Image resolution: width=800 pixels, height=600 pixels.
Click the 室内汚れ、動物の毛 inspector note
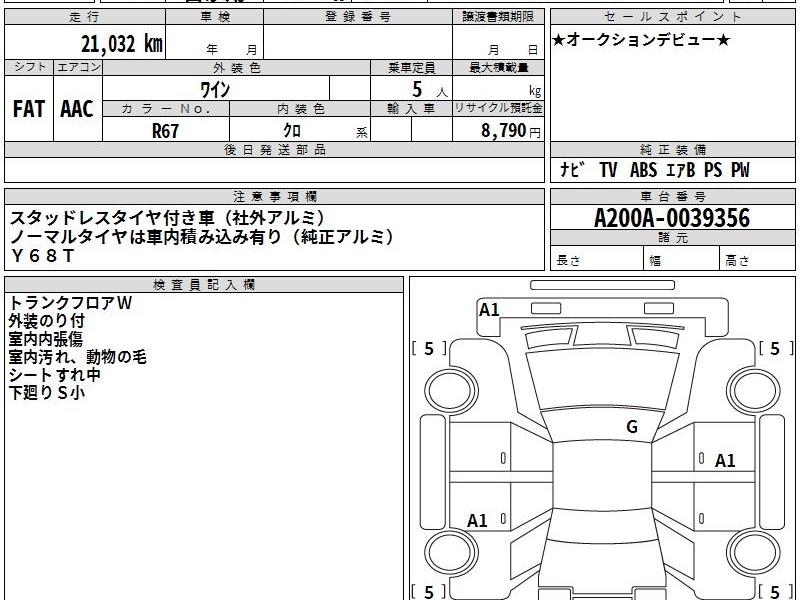tap(78, 357)
